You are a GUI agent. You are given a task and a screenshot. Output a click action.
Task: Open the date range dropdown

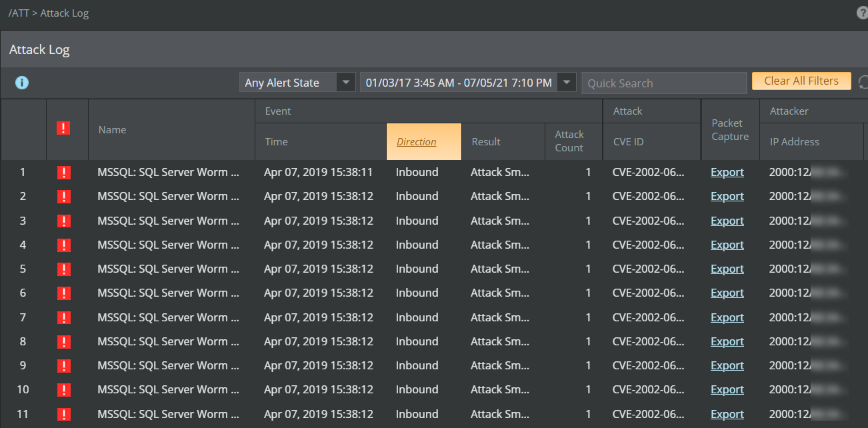pos(468,83)
